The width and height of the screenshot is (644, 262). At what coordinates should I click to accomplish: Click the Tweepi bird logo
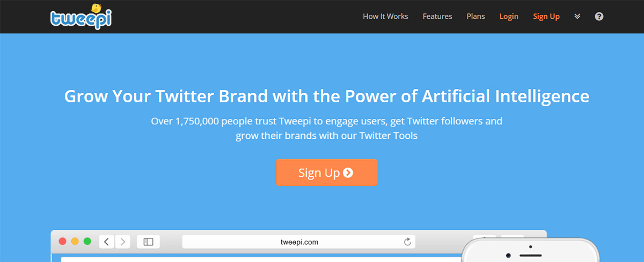tap(82, 16)
